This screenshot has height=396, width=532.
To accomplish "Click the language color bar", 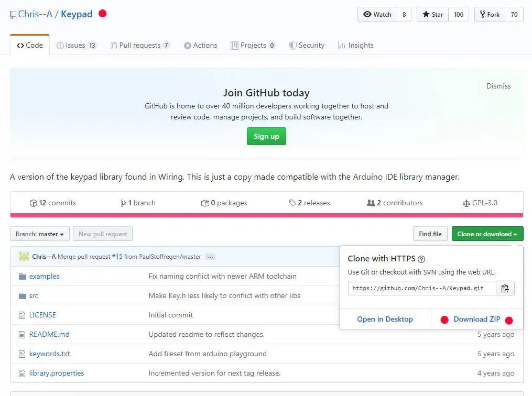I will pyautogui.click(x=267, y=215).
